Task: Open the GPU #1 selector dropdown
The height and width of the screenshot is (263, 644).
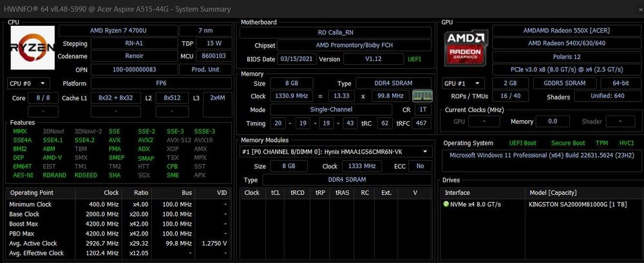Action: coord(464,84)
